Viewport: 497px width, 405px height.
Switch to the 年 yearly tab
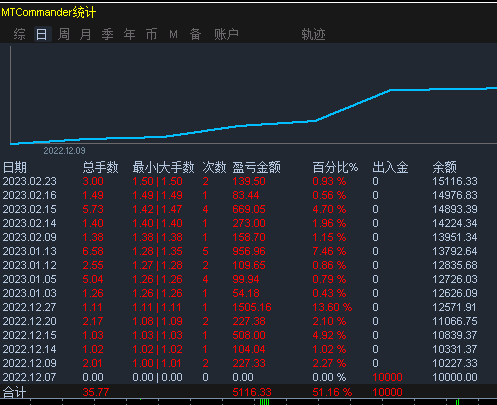point(129,34)
